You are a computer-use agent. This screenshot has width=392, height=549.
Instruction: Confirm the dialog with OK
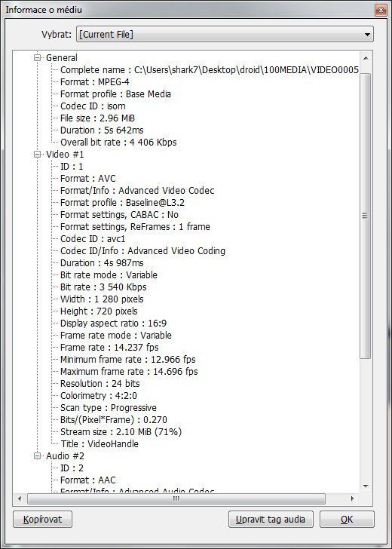[347, 520]
